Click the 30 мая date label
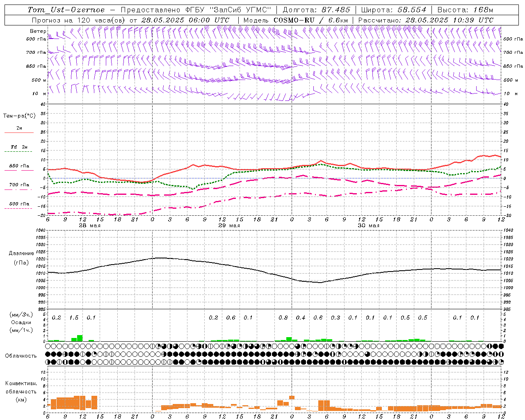Image resolution: width=525 pixels, height=420 pixels. pyautogui.click(x=368, y=226)
